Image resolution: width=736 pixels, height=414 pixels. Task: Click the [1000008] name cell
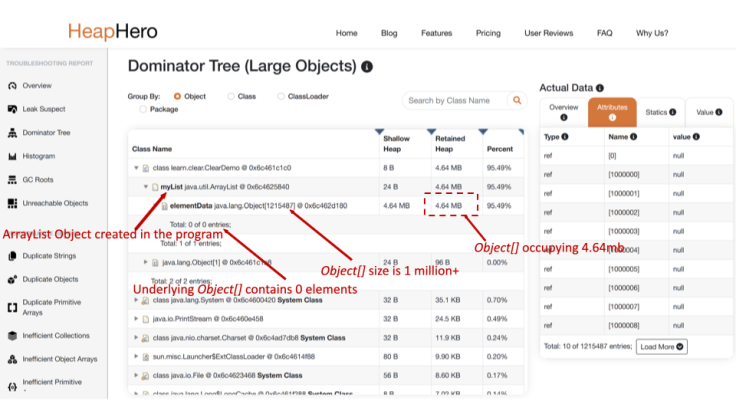[624, 325]
